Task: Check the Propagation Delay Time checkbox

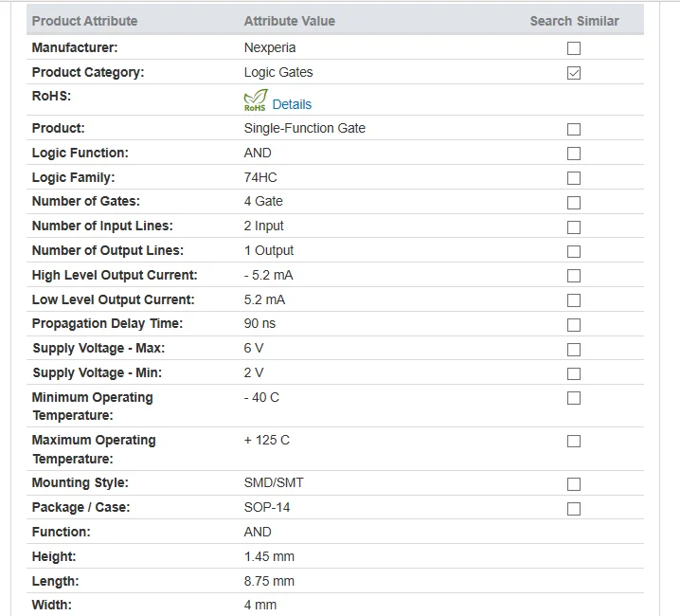Action: [573, 325]
